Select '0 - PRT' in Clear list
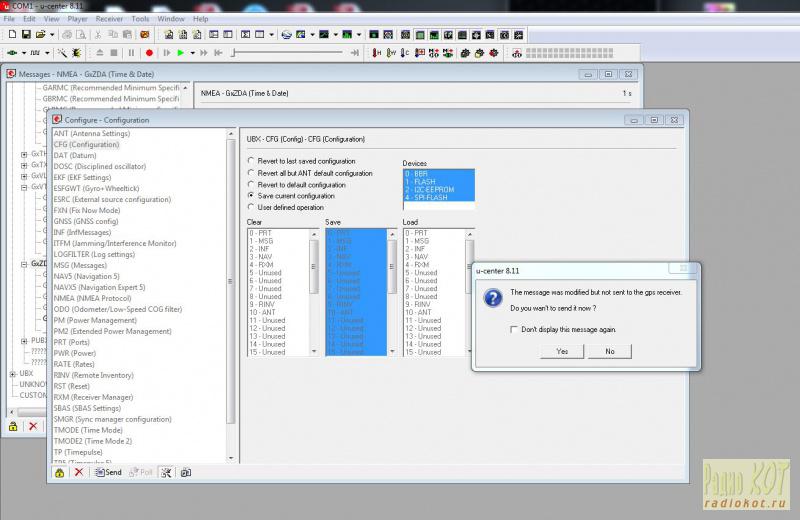Viewport: 800px width, 520px height. [278, 233]
